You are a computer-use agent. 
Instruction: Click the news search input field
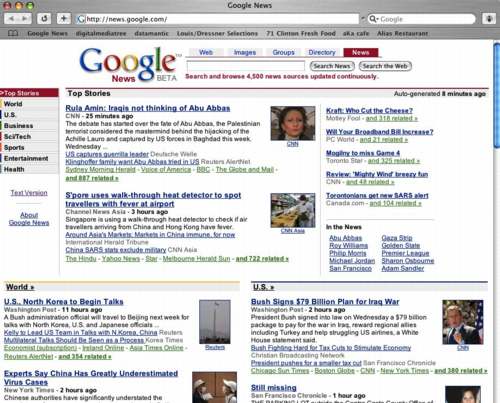click(246, 66)
